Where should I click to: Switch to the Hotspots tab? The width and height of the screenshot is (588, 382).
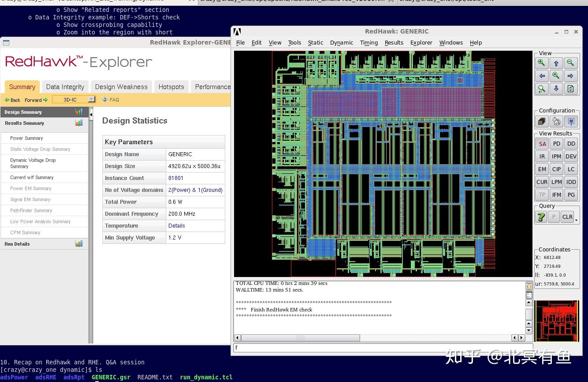point(171,87)
